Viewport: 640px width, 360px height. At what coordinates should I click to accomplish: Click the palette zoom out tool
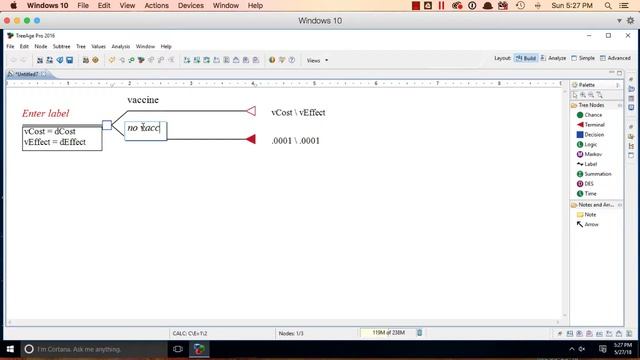click(591, 95)
